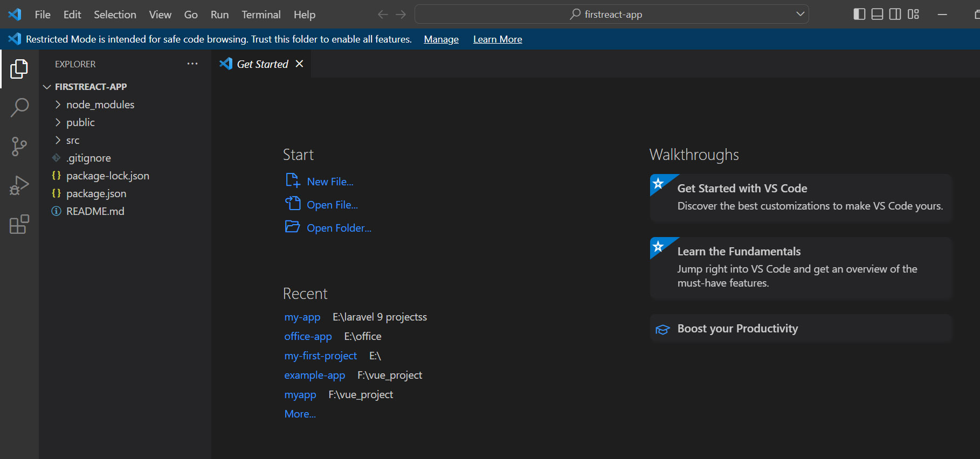
Task: Click Open Folder... under Start
Action: [x=339, y=228]
